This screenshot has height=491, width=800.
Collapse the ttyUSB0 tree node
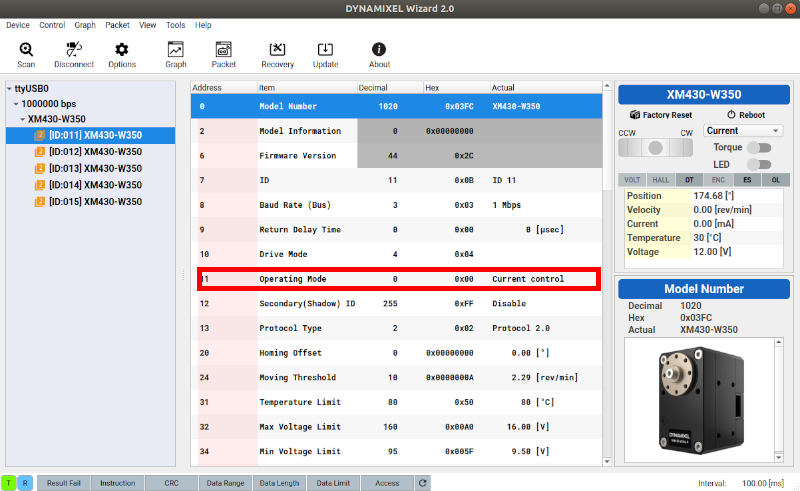pos(10,89)
